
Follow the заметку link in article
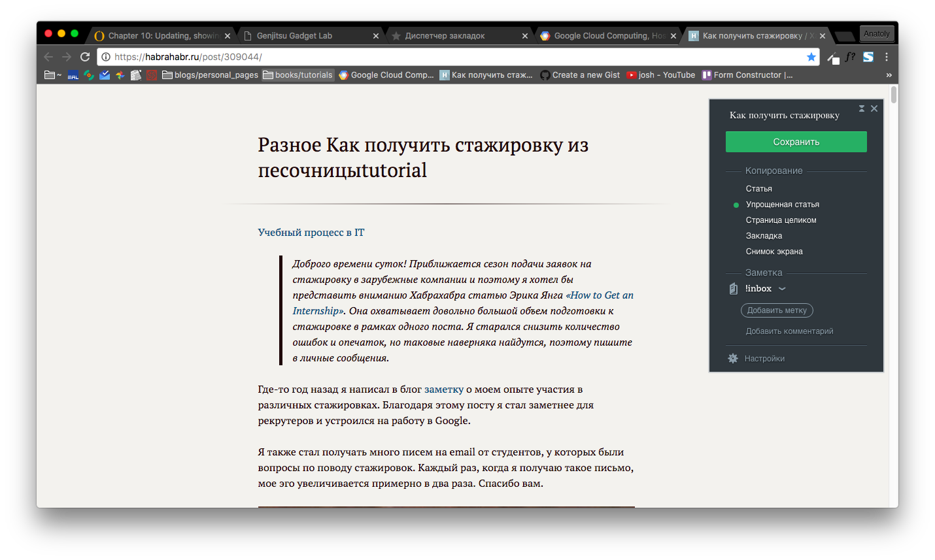(444, 389)
